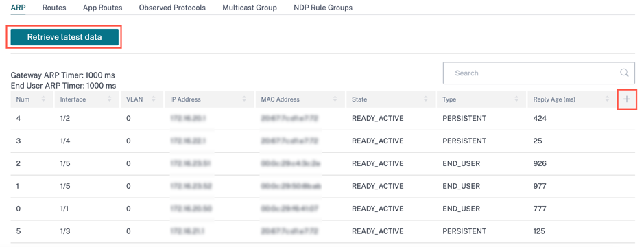
Task: Sort by Type column arrows
Action: [516, 99]
